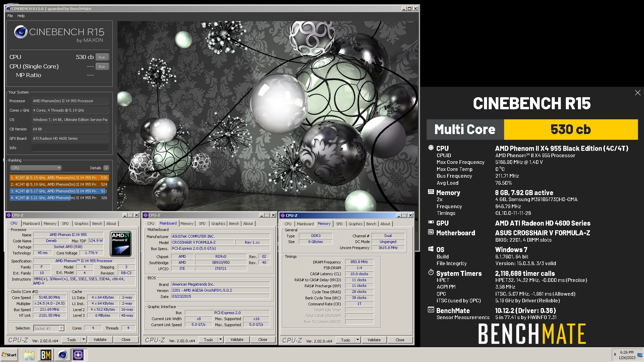Click Validate in first CPU-Z window
Image resolution: width=644 pixels, height=362 pixels.
[100, 340]
